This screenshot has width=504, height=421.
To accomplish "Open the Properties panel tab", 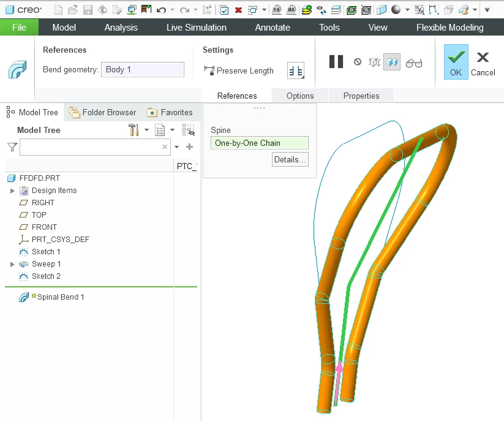I will pyautogui.click(x=361, y=96).
